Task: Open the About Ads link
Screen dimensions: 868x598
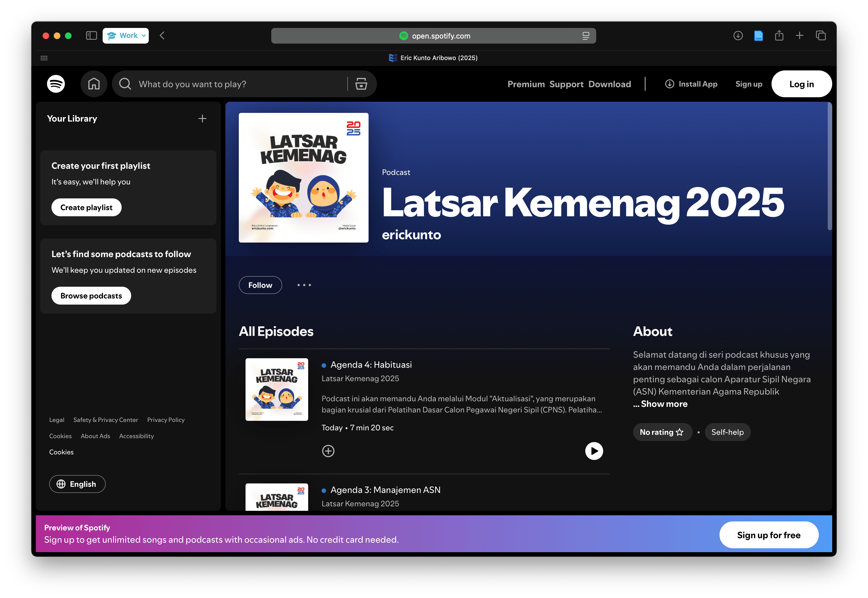Action: point(95,436)
